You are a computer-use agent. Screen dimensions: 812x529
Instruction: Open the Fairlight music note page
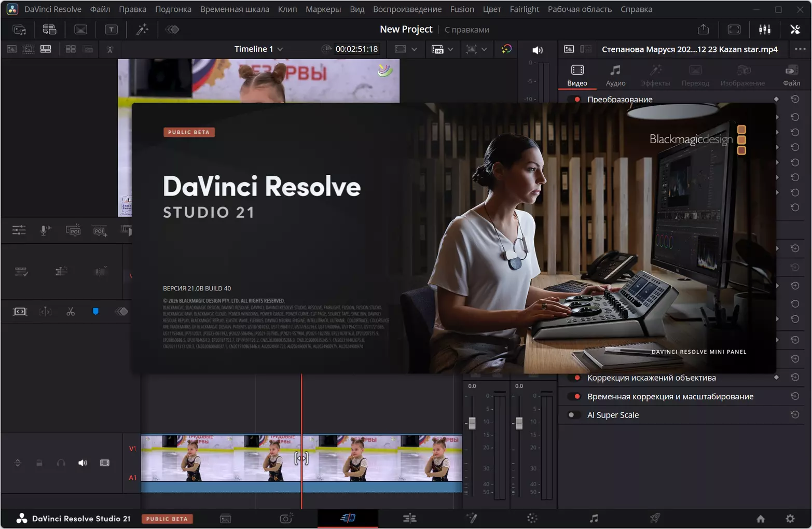point(594,518)
